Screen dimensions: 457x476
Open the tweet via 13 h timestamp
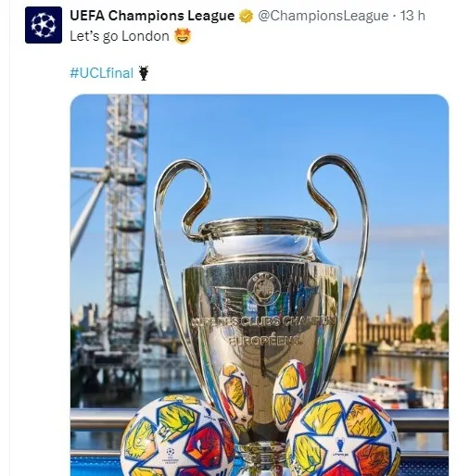click(x=413, y=16)
